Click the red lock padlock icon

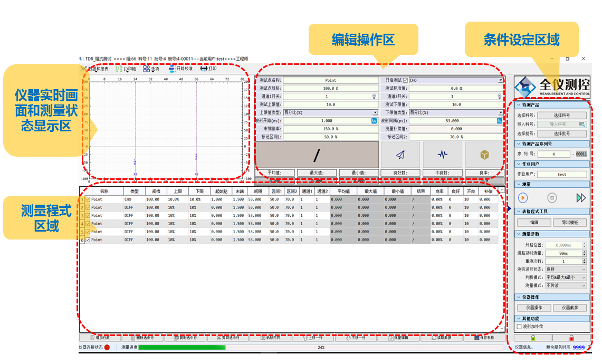(571, 338)
